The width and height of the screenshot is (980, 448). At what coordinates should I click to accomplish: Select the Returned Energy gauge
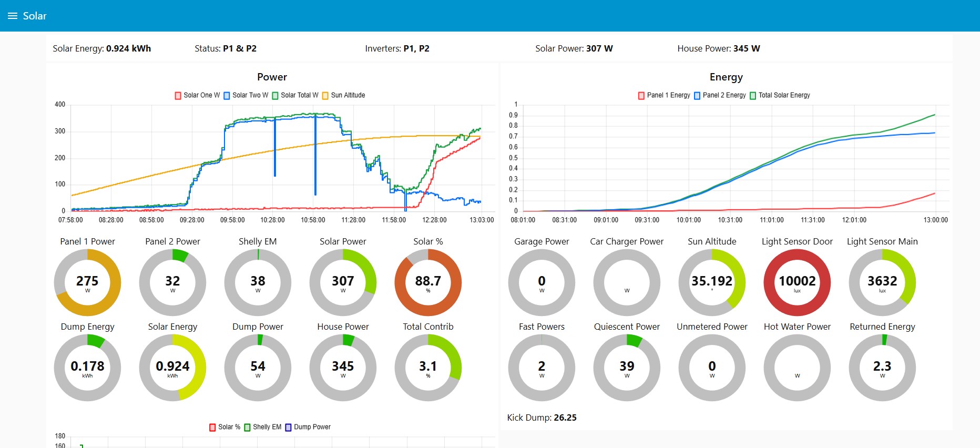(x=882, y=368)
